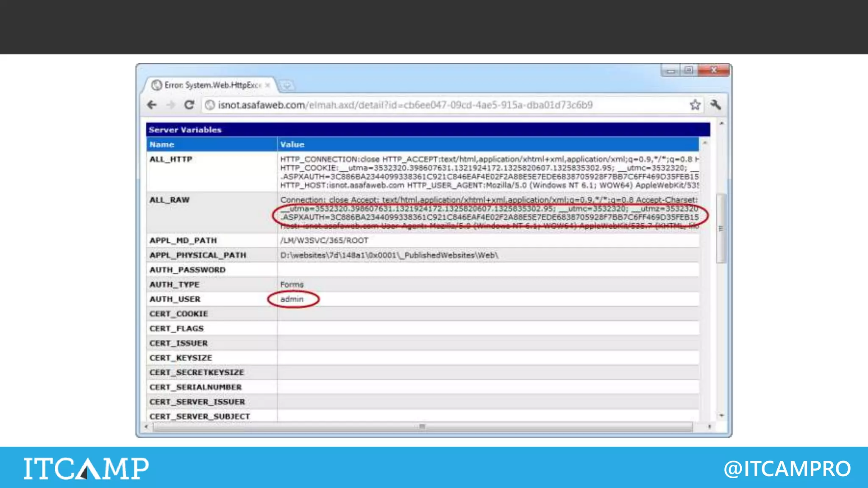Reload the page with refresh icon

(x=189, y=105)
